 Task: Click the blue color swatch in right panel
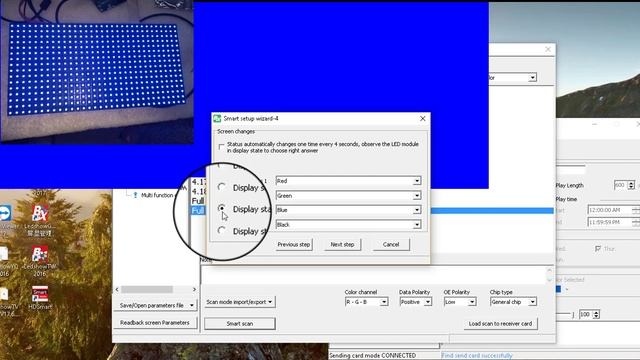pos(558,289)
